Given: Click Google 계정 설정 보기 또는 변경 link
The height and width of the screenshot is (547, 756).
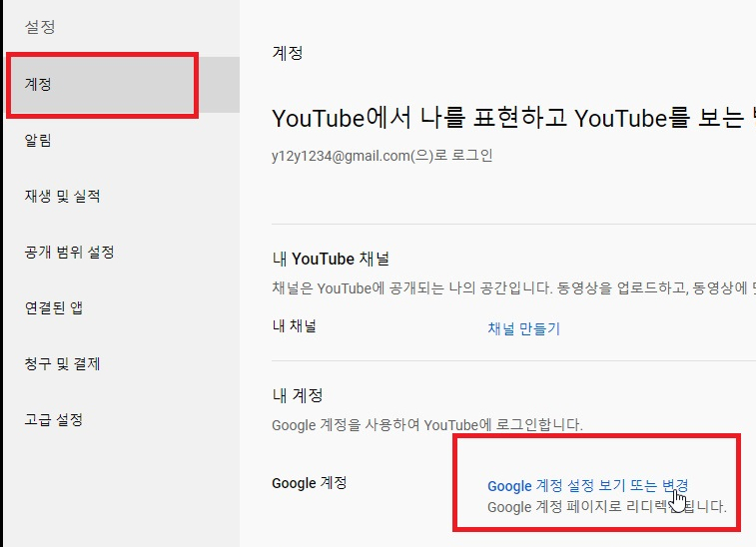Looking at the screenshot, I should click(x=588, y=485).
